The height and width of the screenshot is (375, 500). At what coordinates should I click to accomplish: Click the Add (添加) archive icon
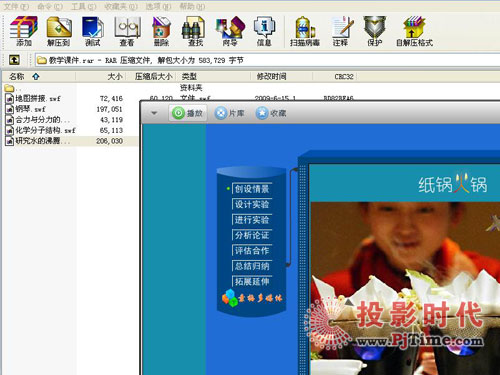[x=23, y=31]
